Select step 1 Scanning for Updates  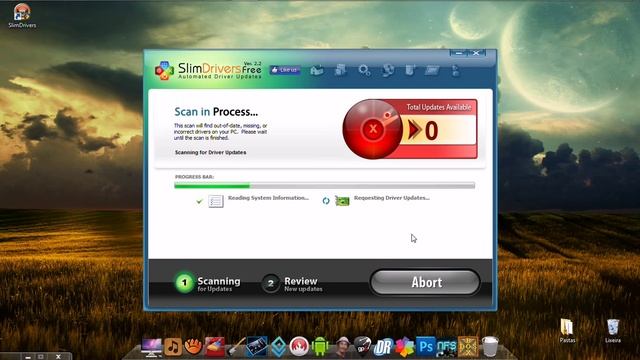208,283
